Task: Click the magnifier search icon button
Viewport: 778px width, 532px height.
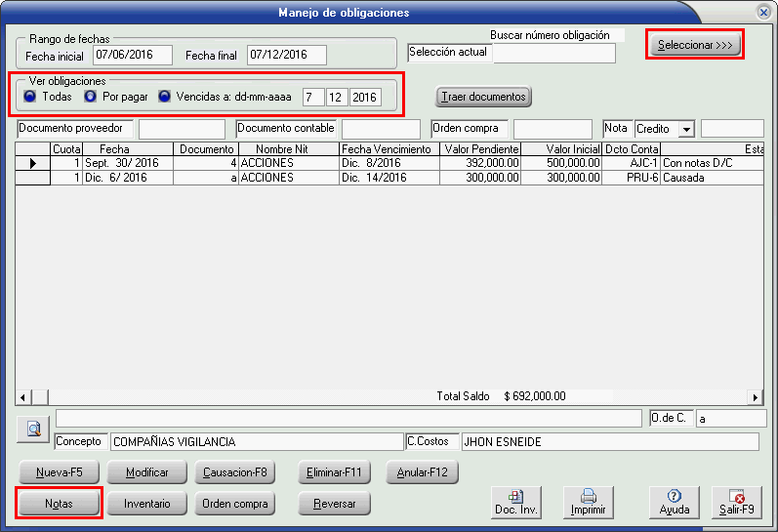Action: 32,429
